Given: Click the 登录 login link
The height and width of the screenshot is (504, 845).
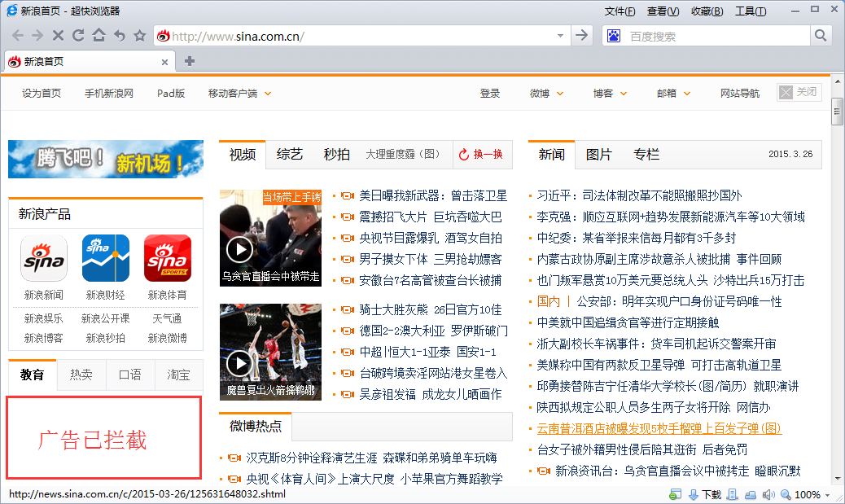Looking at the screenshot, I should pos(490,94).
